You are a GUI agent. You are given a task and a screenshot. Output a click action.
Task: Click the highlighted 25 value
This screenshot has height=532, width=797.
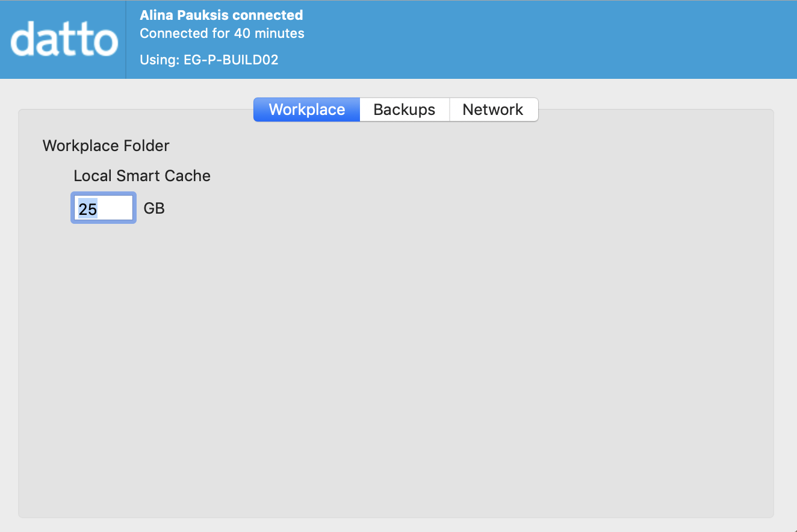(x=88, y=209)
